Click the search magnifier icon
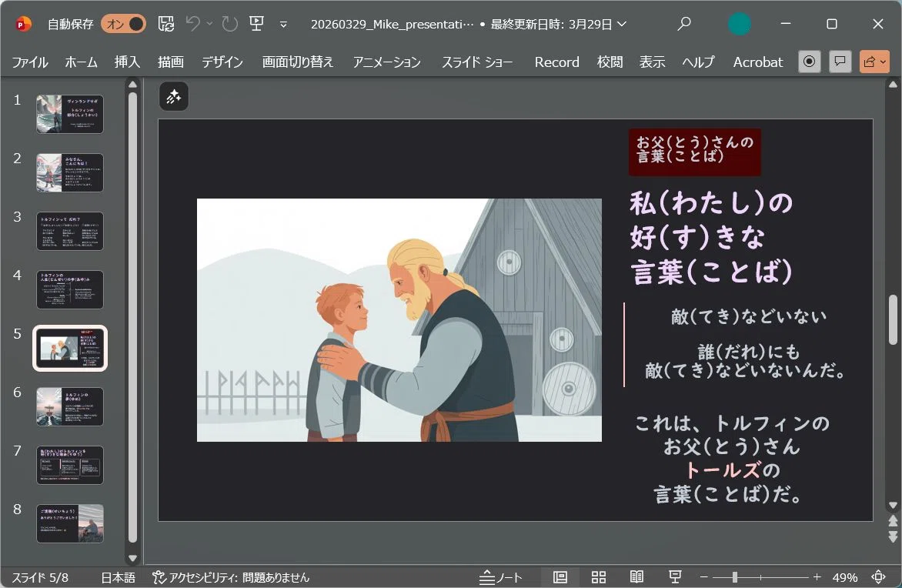Screen dimensions: 902x588 [x=684, y=24]
